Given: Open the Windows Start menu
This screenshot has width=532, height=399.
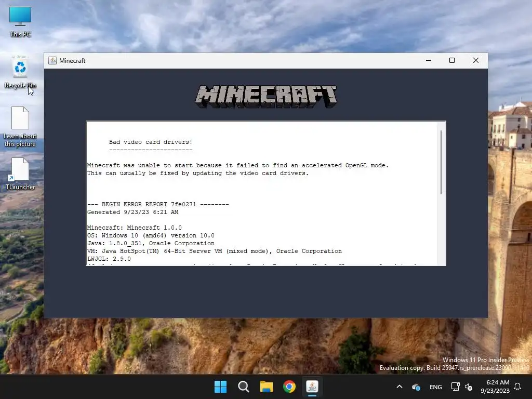Looking at the screenshot, I should click(x=220, y=387).
